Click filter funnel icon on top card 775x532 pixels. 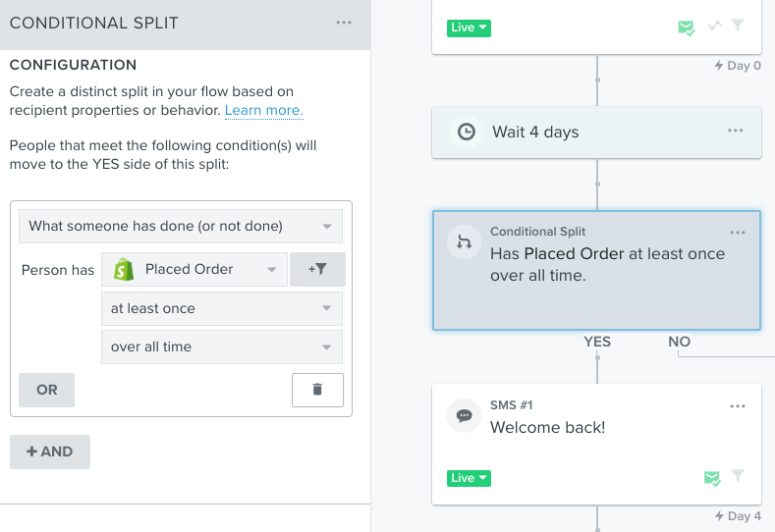pos(738,25)
